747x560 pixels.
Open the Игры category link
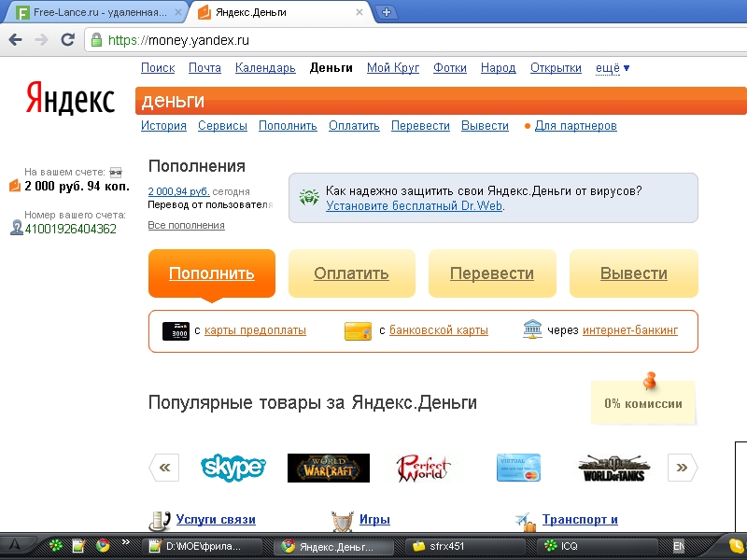click(x=374, y=520)
